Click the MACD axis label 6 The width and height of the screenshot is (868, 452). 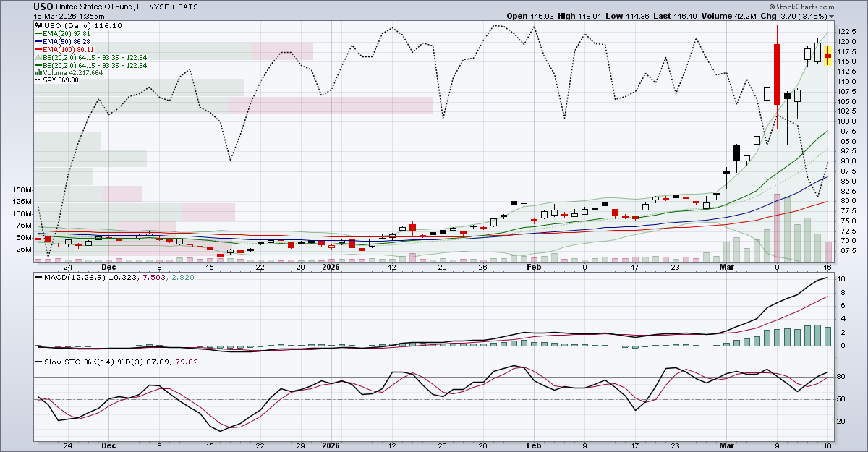coord(842,305)
